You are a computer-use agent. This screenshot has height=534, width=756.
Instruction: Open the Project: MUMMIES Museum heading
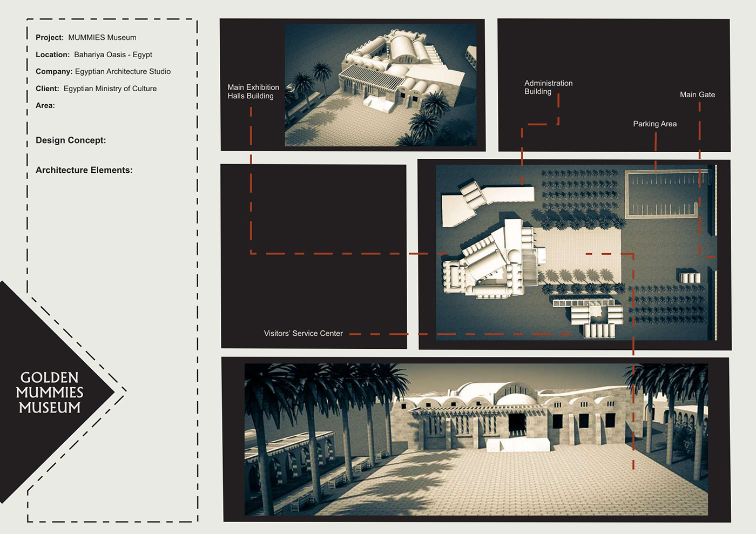tap(85, 37)
